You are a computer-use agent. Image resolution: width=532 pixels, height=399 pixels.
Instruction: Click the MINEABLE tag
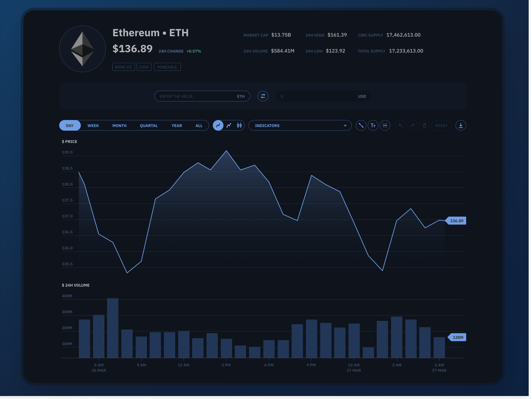(167, 67)
